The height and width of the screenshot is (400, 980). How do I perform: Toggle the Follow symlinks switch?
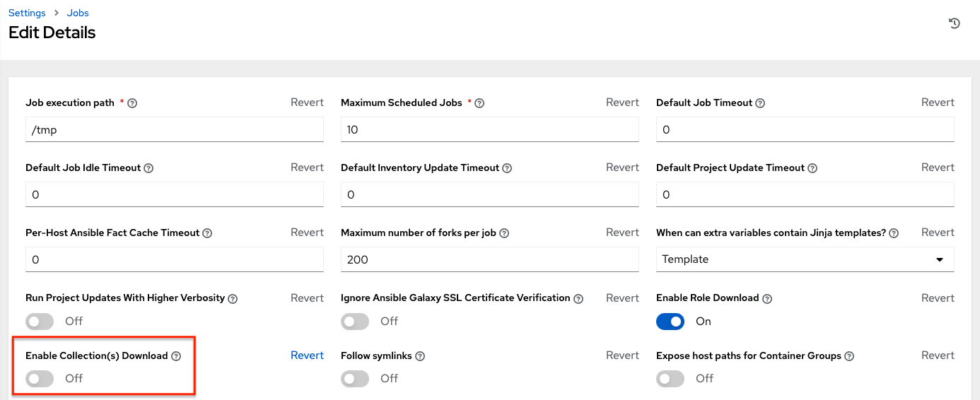(355, 379)
